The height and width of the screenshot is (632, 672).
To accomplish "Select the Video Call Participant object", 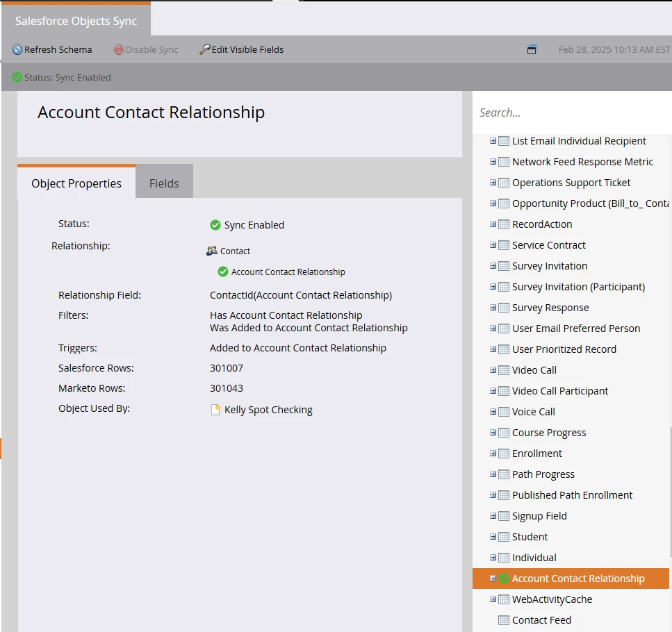I will (x=560, y=391).
